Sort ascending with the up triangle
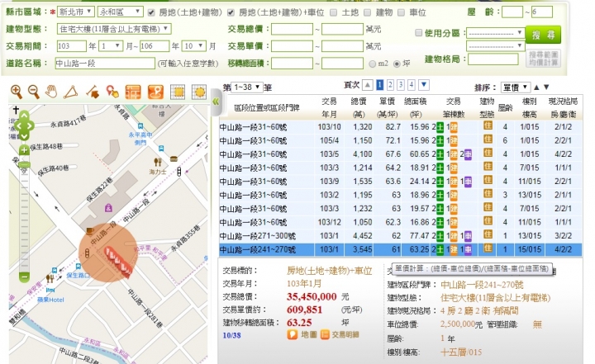This screenshot has width=595, height=364. point(536,87)
